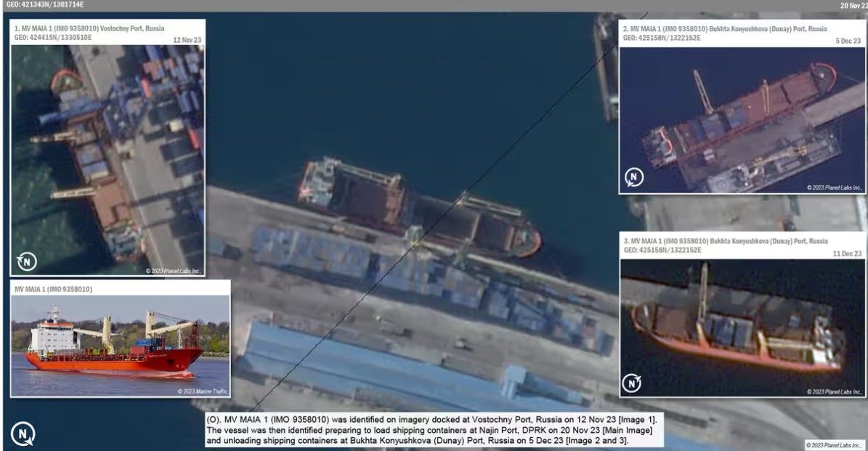Click the north arrow icon in Image 1 inset

[27, 261]
